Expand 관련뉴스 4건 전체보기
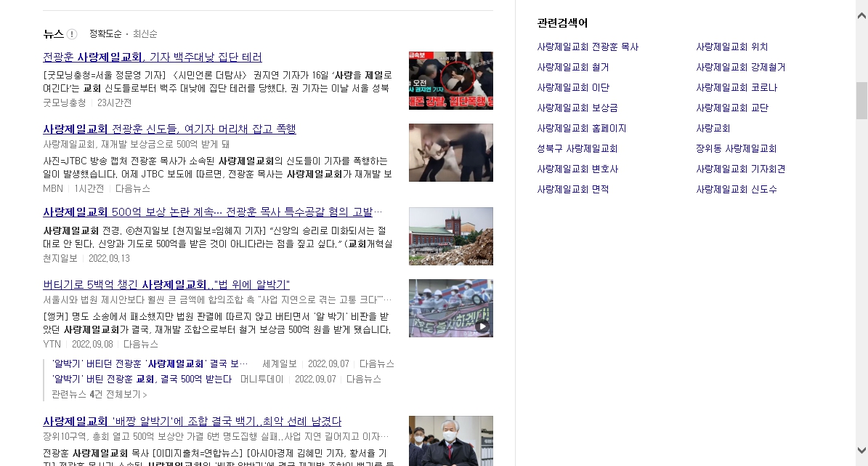Viewport: 868px width, 466px height. pyautogui.click(x=99, y=395)
